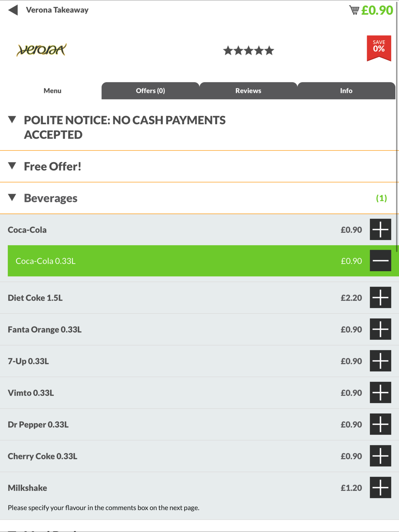Tap the back arrow icon
Image resolution: width=399 pixels, height=532 pixels.
[x=13, y=10]
